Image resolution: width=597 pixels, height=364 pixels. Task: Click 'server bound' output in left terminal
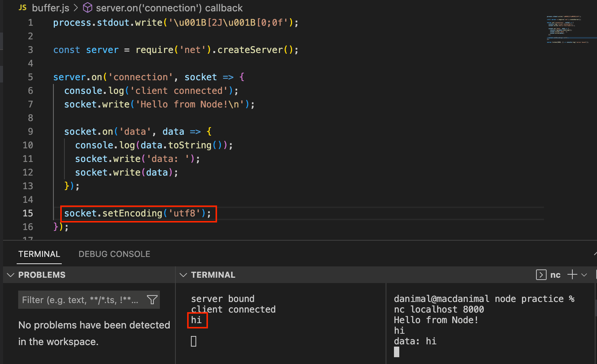[x=223, y=299]
